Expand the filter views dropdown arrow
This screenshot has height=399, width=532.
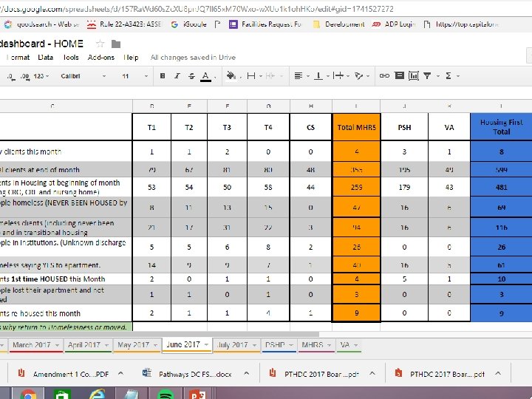[438, 76]
